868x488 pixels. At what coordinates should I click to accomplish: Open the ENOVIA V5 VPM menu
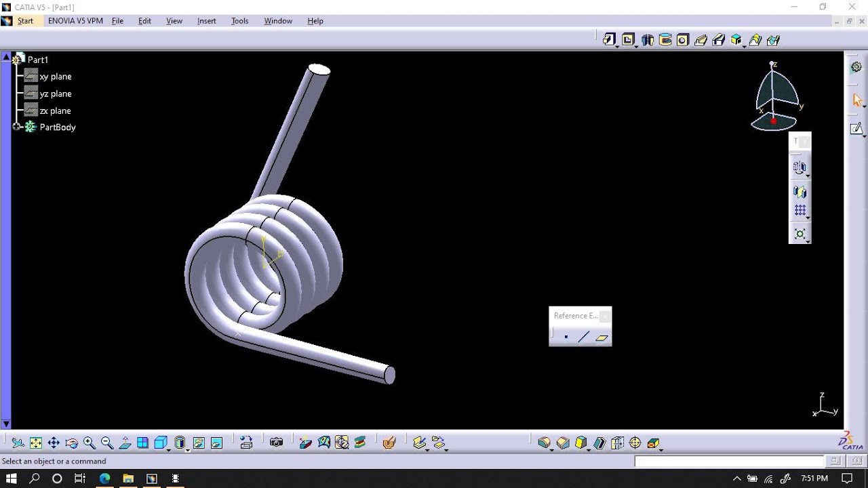[75, 21]
